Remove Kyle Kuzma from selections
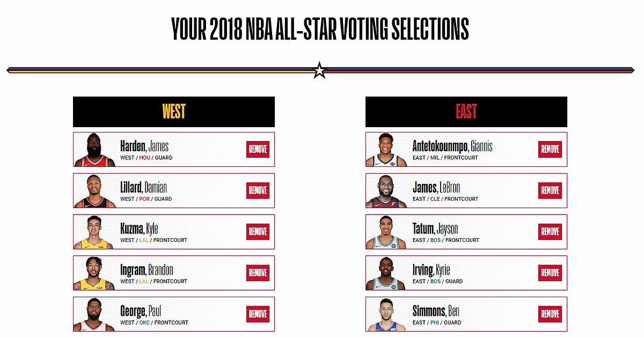 pyautogui.click(x=258, y=232)
